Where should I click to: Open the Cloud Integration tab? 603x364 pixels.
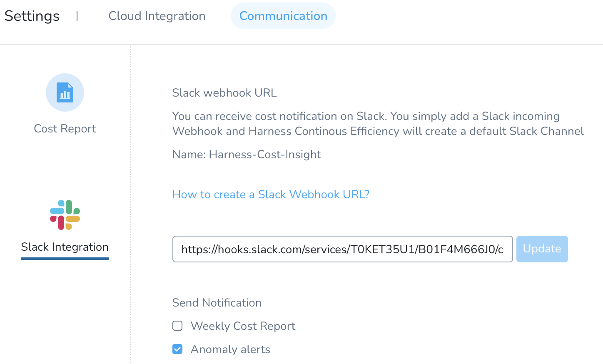click(x=157, y=16)
